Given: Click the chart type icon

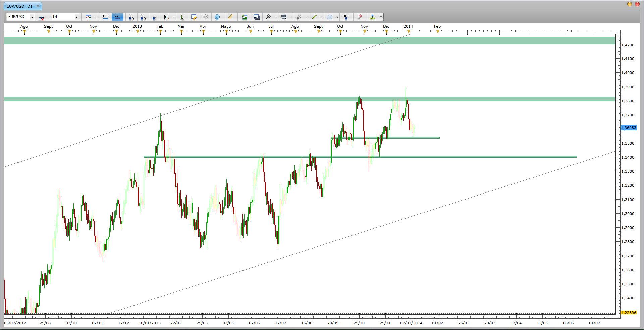Looking at the screenshot, I should (88, 17).
